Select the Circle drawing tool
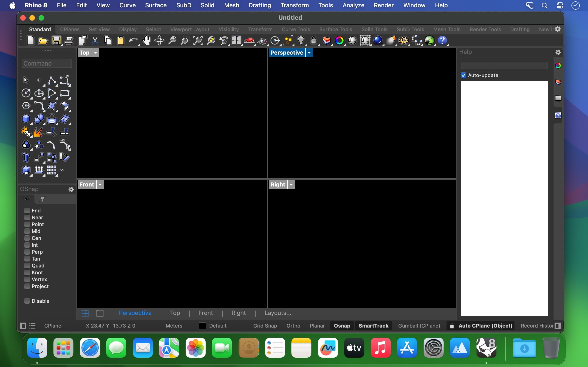The width and height of the screenshot is (588, 367). (26, 93)
